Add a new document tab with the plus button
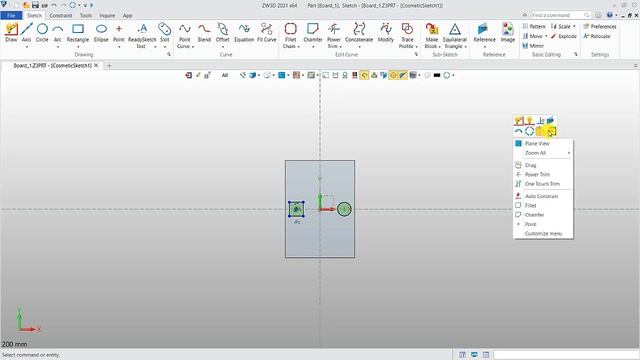 (x=109, y=65)
